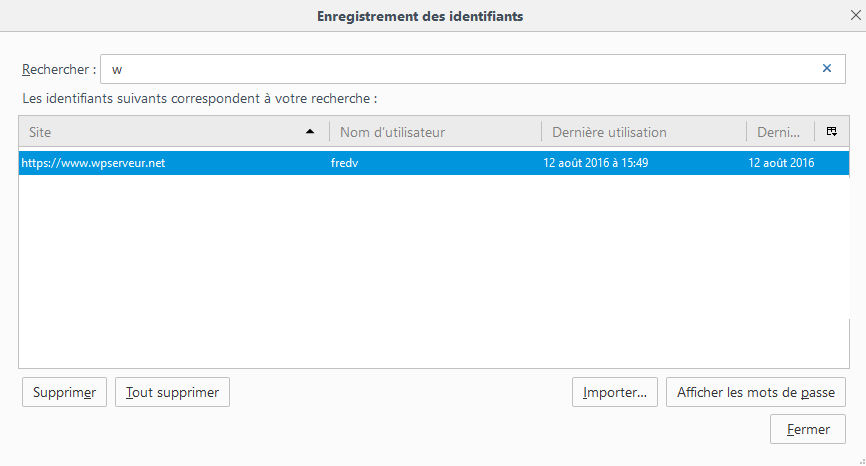This screenshot has width=866, height=466.
Task: Clear the search field with the X icon
Action: tap(827, 69)
